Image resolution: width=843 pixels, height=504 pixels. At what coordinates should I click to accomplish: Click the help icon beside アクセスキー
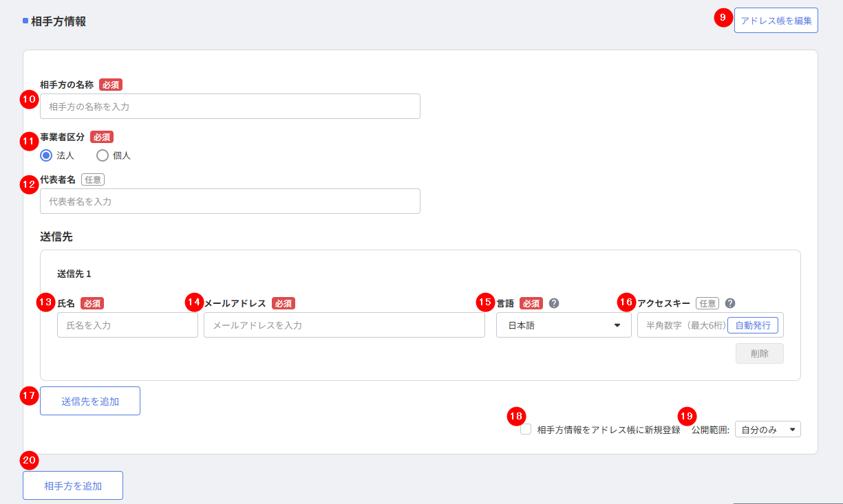(730, 303)
